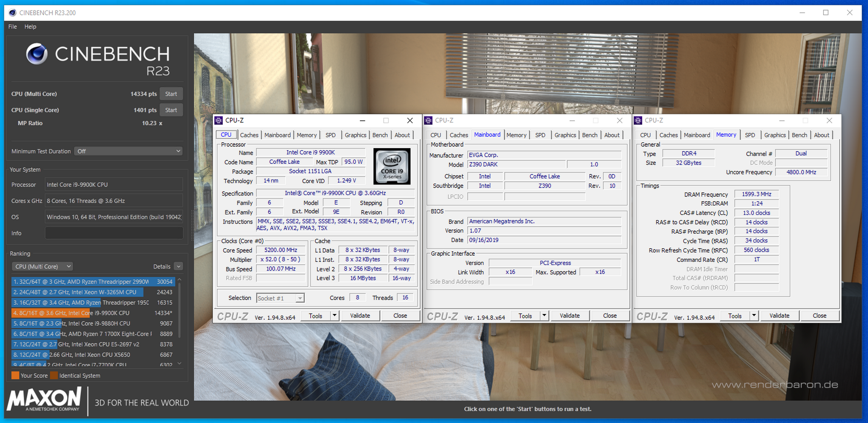Click Validate in the CPU-Z Mainboard window
The width and height of the screenshot is (868, 423).
click(570, 316)
